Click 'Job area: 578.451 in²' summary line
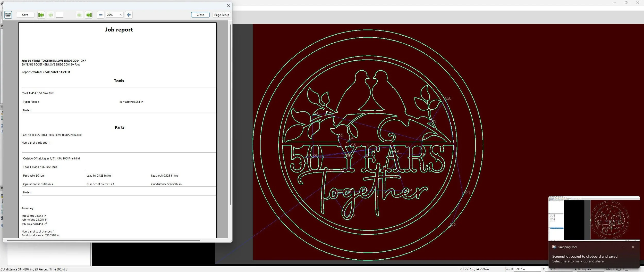Image resolution: width=644 pixels, height=272 pixels. click(34, 224)
